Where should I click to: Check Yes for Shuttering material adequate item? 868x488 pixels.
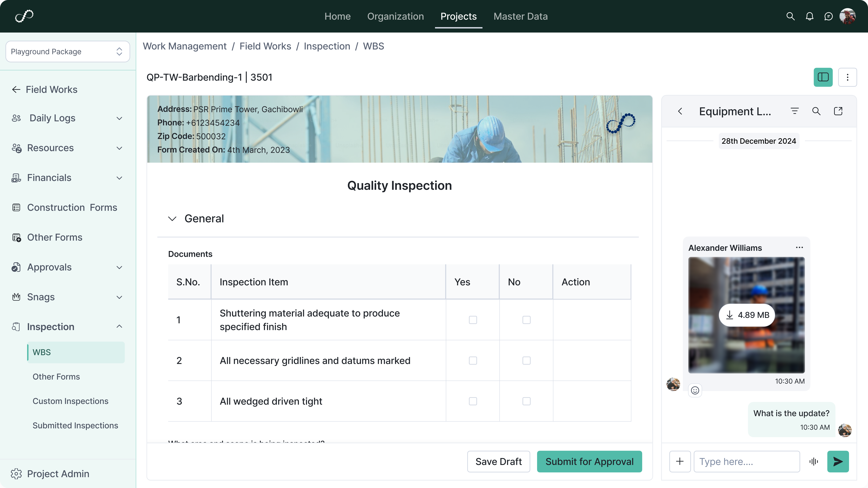[473, 320]
